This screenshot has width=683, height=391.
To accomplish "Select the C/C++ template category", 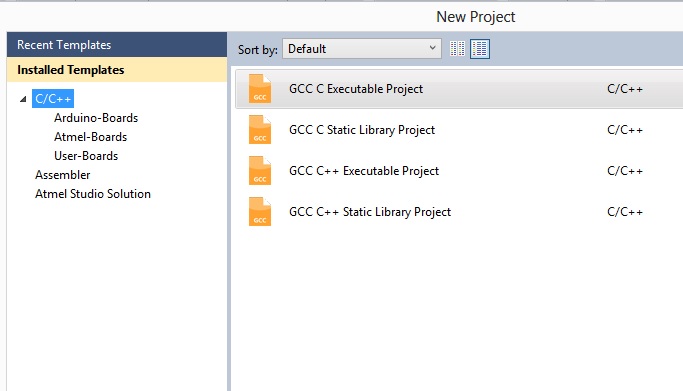I will point(53,99).
